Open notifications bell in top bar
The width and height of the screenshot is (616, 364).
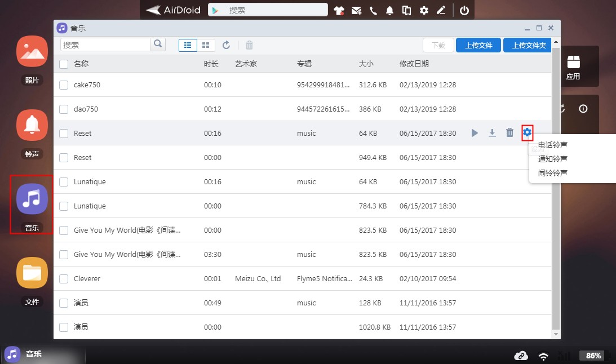[389, 10]
